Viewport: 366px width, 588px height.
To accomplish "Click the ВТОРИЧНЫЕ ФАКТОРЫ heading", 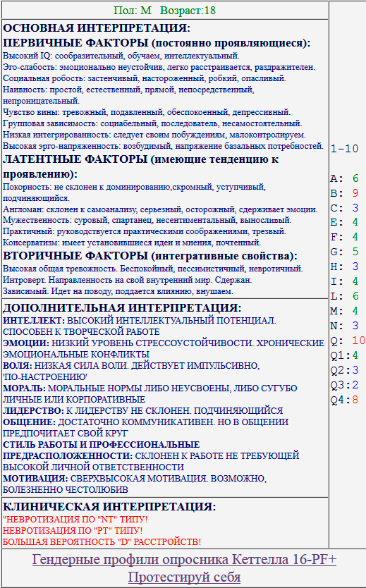I will coord(150,256).
